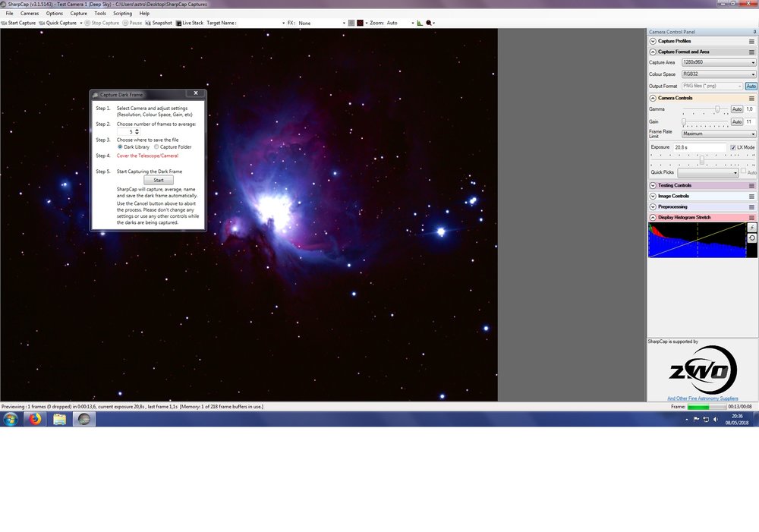759x532 pixels.
Task: Click the histogram stretch reset icon
Action: coord(752,238)
